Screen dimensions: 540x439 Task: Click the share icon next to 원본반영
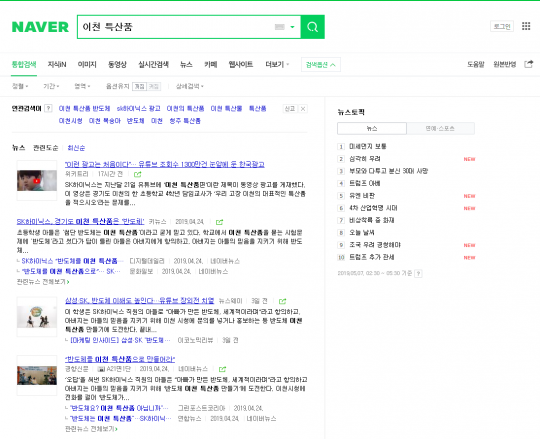(x=529, y=64)
